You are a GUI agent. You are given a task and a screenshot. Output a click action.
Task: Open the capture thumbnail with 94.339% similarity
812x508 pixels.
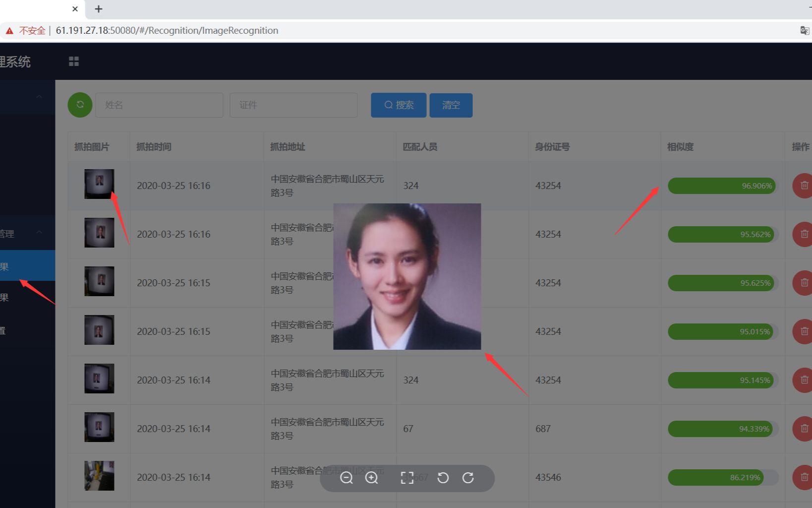[99, 427]
